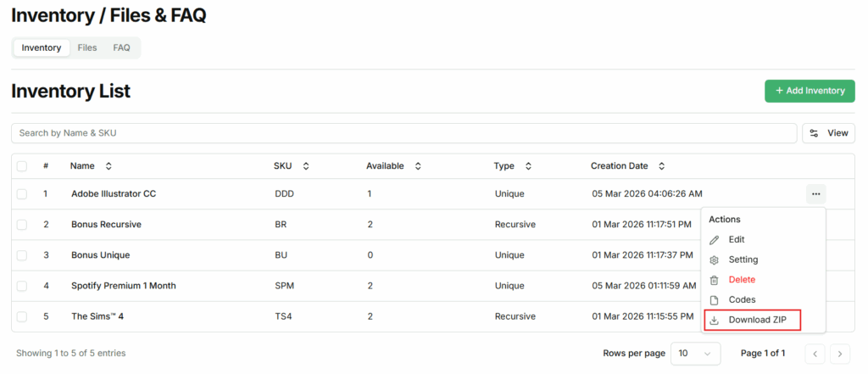This screenshot has height=374, width=868.
Task: Click the trash Delete icon in Actions menu
Action: pos(714,280)
